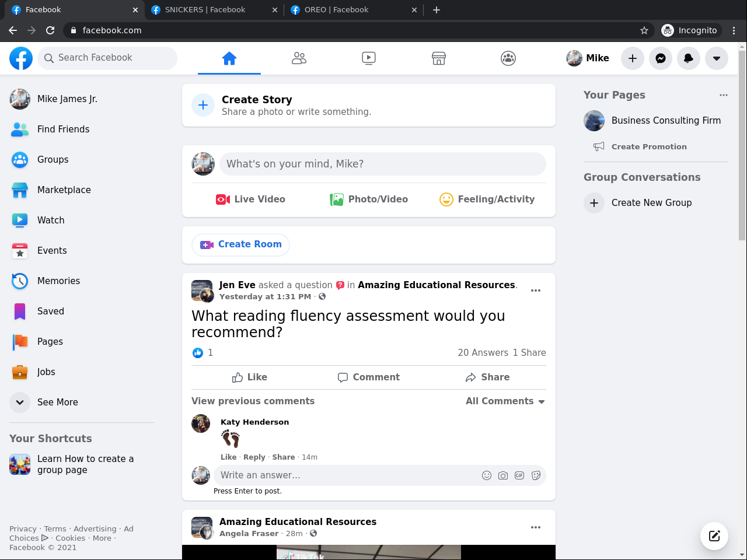Open Jen Eve's profile link
Viewport: 747px width, 560px height.
pos(238,285)
